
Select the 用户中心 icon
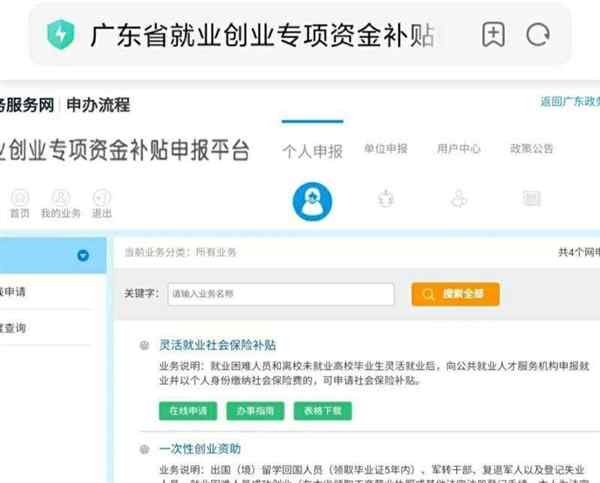pyautogui.click(x=459, y=199)
